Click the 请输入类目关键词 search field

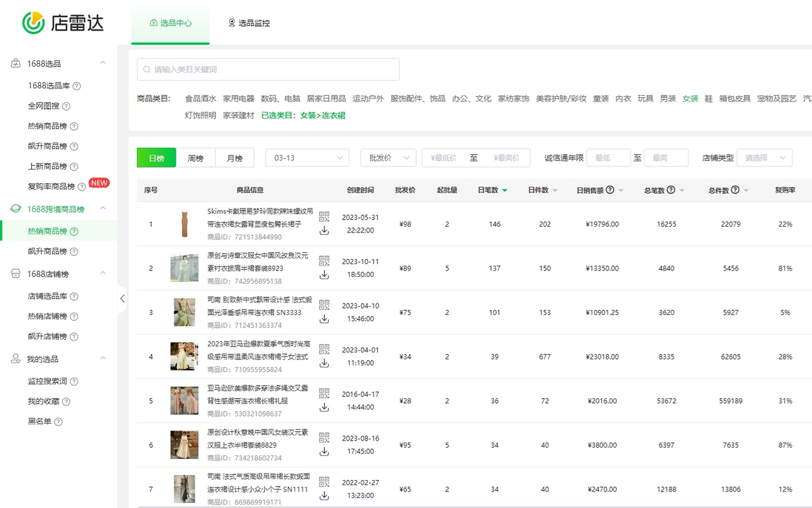pos(266,69)
